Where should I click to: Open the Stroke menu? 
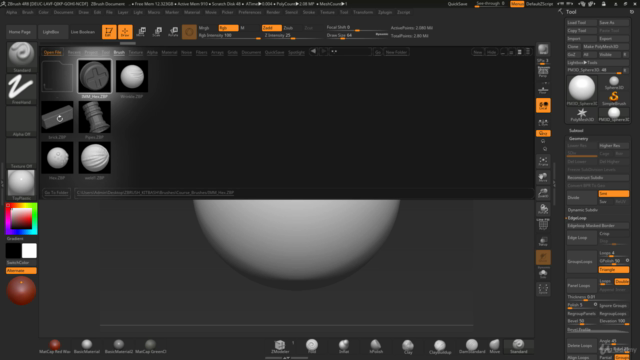click(309, 12)
